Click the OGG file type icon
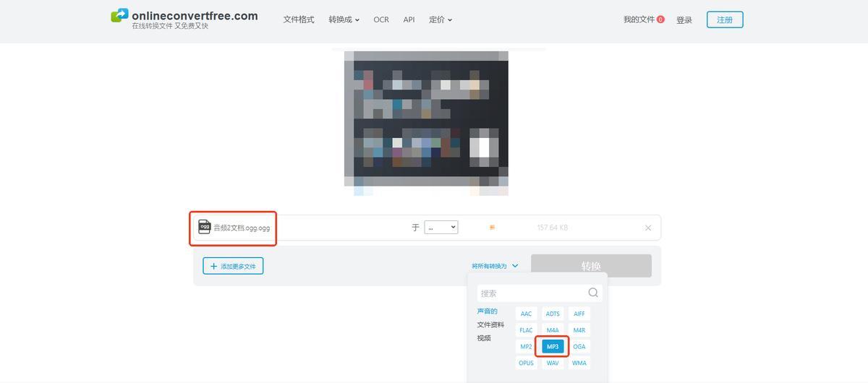The width and height of the screenshot is (868, 383). (x=205, y=227)
